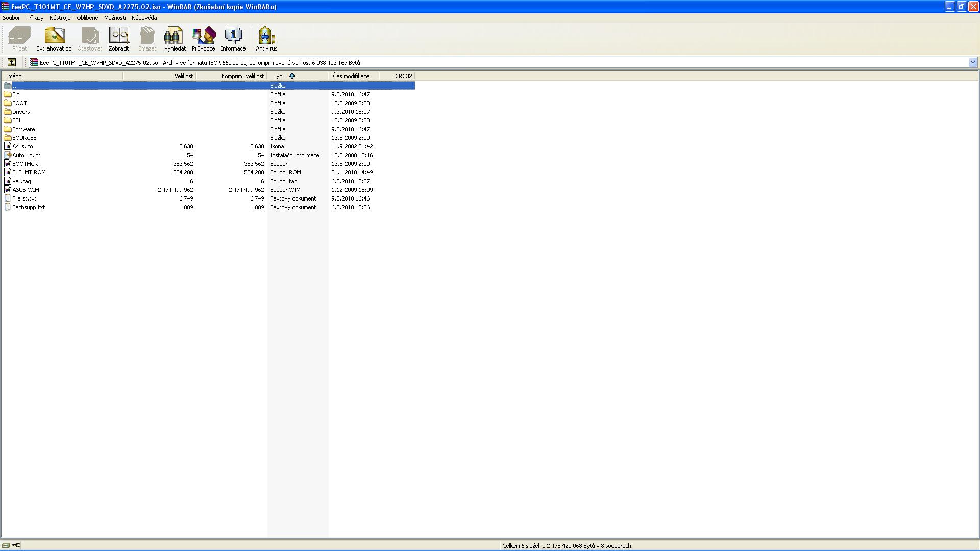The image size is (980, 551).
Task: Open the Nástroje menu
Action: coord(60,18)
